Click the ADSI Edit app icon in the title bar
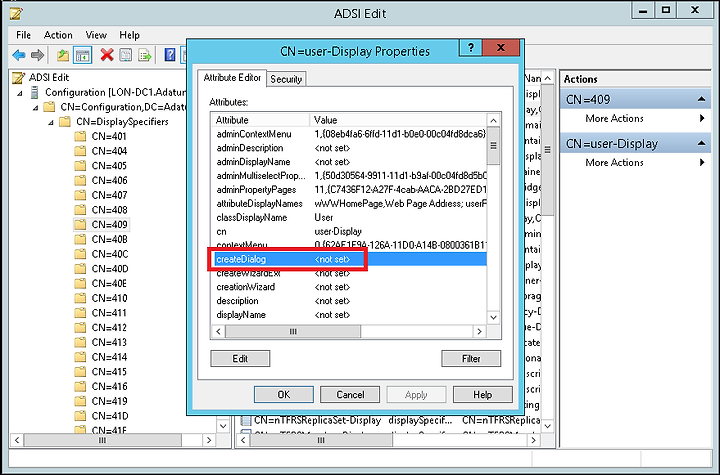This screenshot has height=475, width=720. 16,13
